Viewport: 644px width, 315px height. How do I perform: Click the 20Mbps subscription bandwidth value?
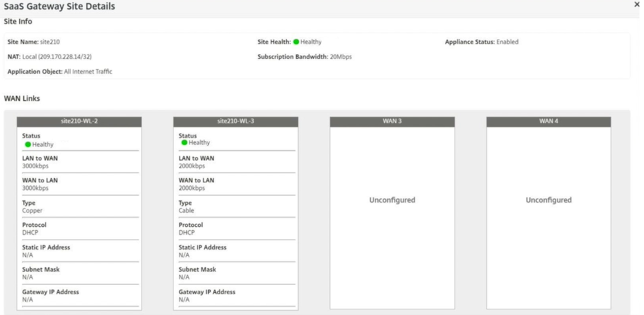pyautogui.click(x=341, y=57)
